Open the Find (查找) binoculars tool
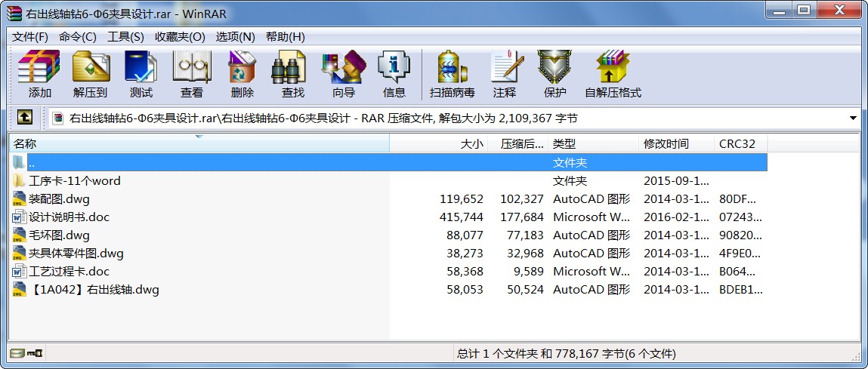This screenshot has height=369, width=868. pyautogui.click(x=292, y=75)
